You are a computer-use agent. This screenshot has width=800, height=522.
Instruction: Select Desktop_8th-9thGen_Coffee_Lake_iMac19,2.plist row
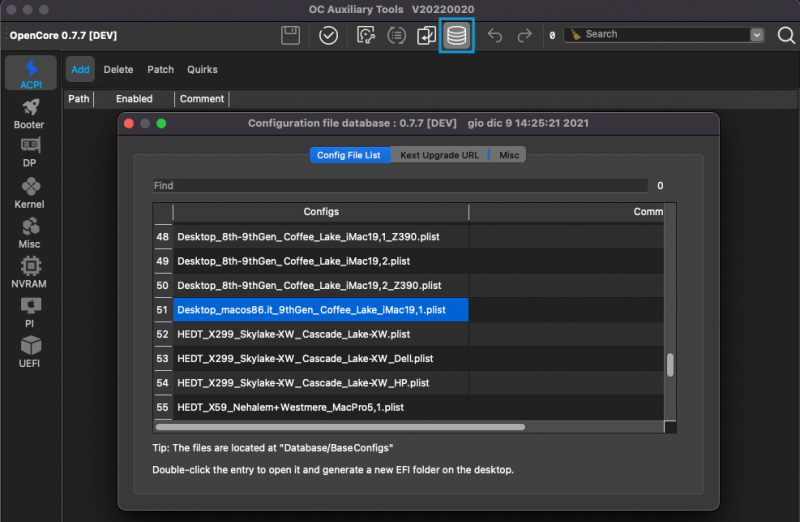tap(293, 261)
